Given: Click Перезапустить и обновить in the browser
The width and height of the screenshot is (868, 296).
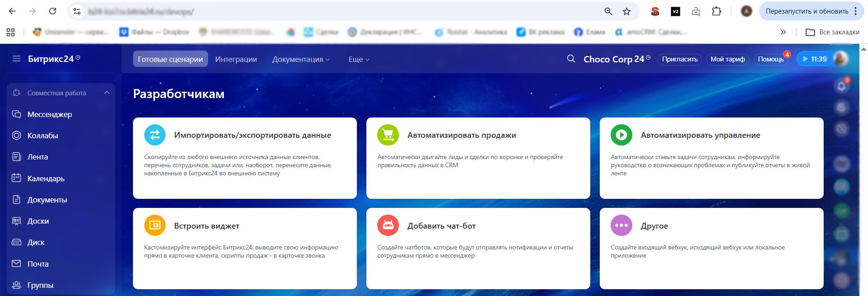Looking at the screenshot, I should click(807, 11).
